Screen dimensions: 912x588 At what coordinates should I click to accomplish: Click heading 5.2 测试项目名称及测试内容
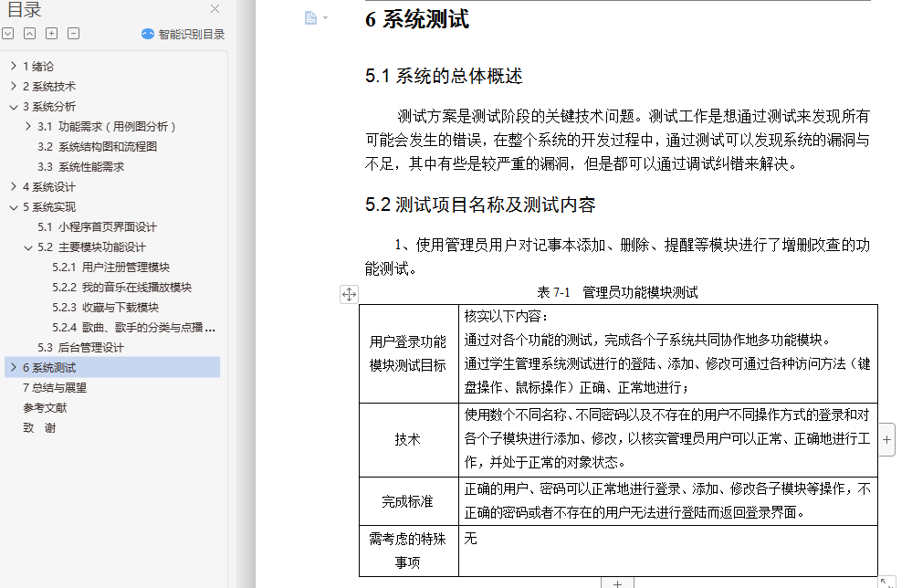pos(480,205)
